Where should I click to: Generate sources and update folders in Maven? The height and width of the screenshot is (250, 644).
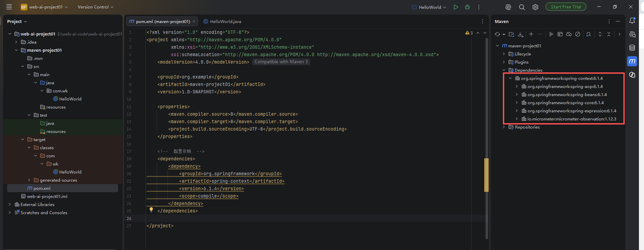click(512, 34)
